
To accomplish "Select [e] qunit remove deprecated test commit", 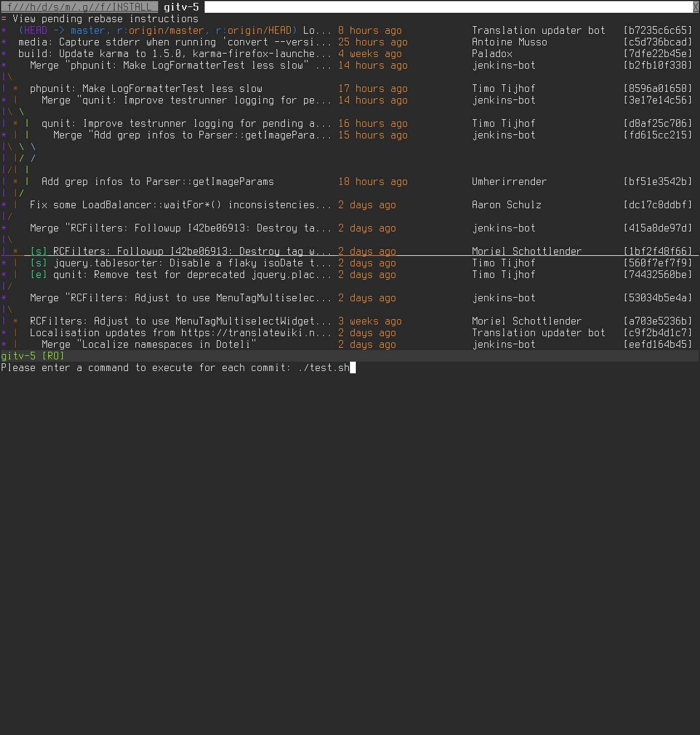I will pyautogui.click(x=350, y=274).
